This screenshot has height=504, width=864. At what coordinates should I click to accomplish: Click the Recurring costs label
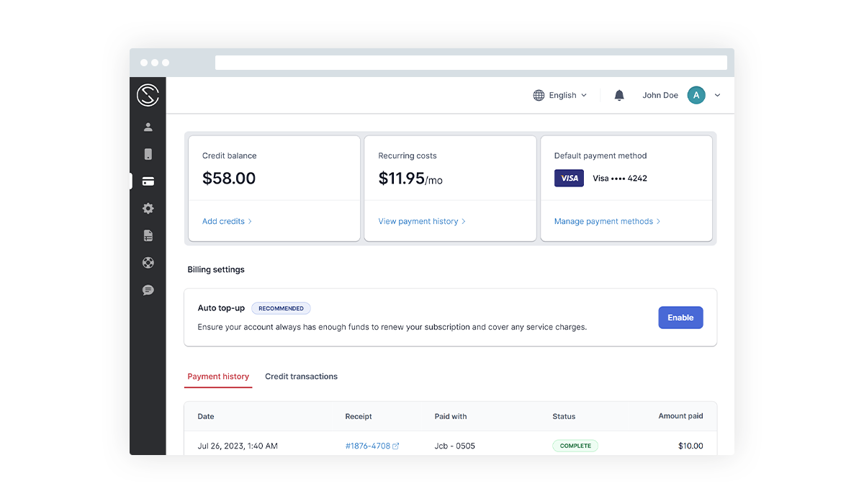click(x=408, y=156)
